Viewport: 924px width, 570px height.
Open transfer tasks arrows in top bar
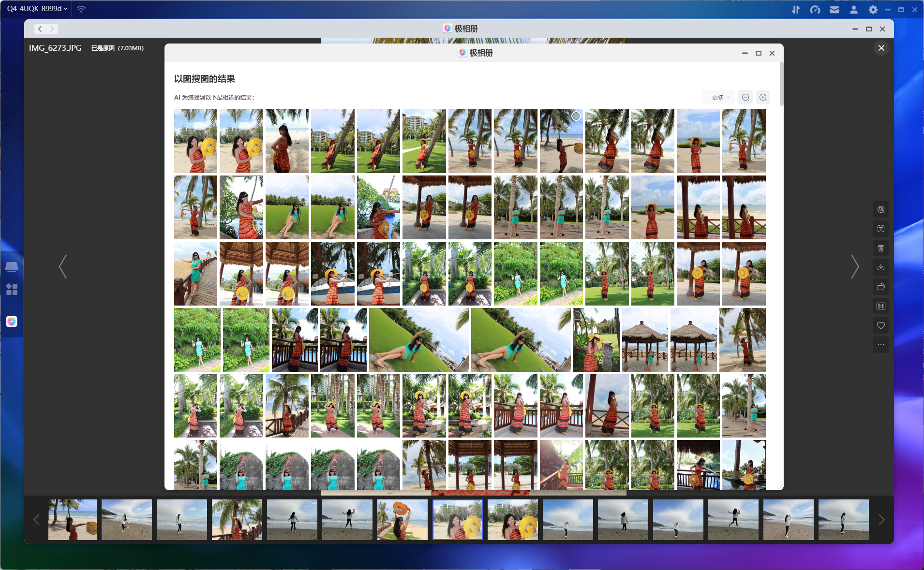pos(796,9)
